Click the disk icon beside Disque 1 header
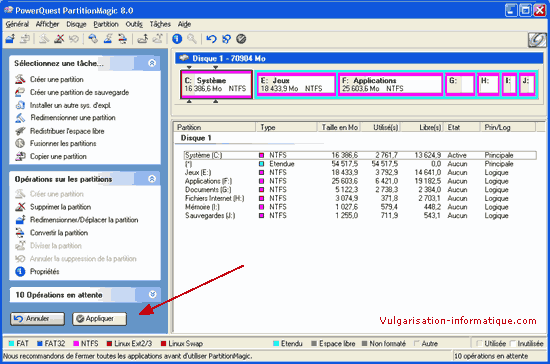550x364 pixels. pos(184,58)
